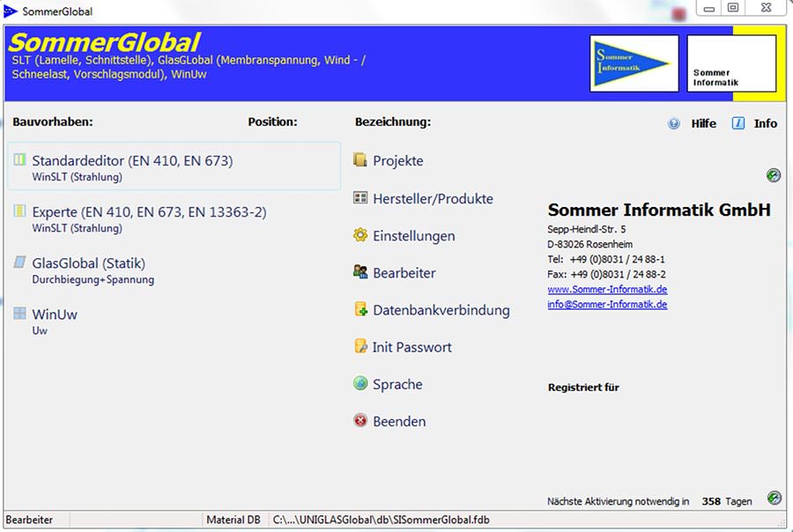The height and width of the screenshot is (532, 793).
Task: Click the Bearbeiter people icon
Action: 360,272
